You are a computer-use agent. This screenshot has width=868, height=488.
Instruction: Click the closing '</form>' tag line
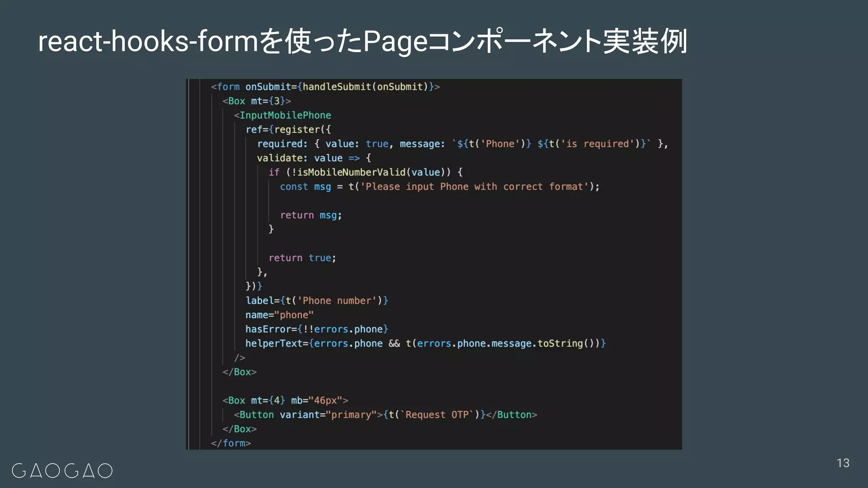231,443
